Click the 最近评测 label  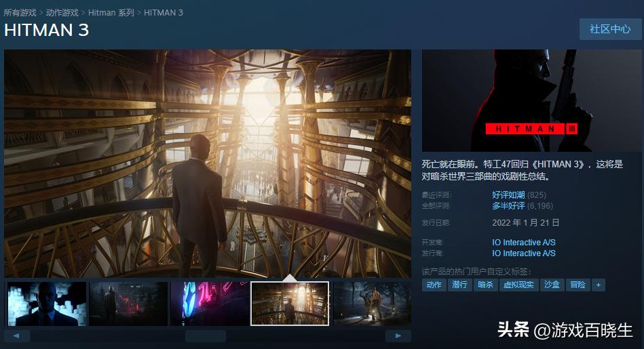pos(436,194)
